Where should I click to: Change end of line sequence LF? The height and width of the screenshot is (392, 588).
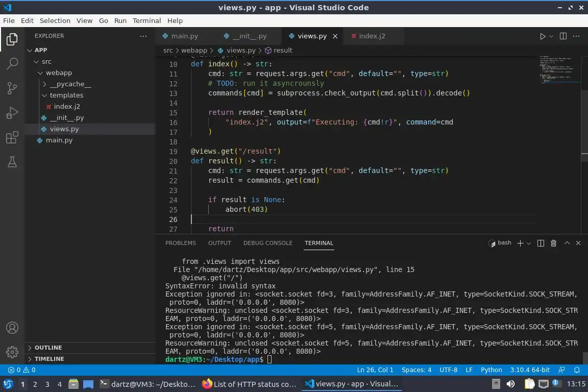click(469, 370)
